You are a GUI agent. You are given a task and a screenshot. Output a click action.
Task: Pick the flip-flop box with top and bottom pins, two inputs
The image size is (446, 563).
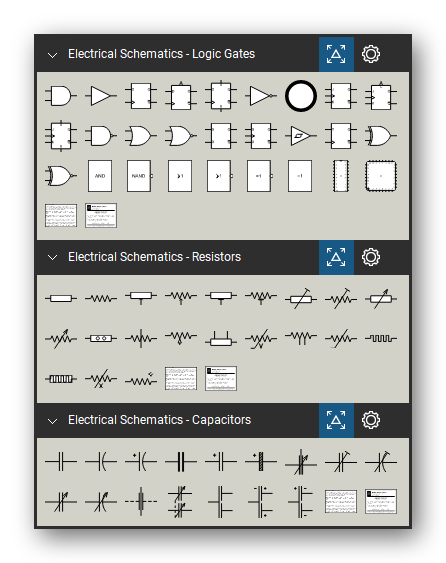pos(221,96)
